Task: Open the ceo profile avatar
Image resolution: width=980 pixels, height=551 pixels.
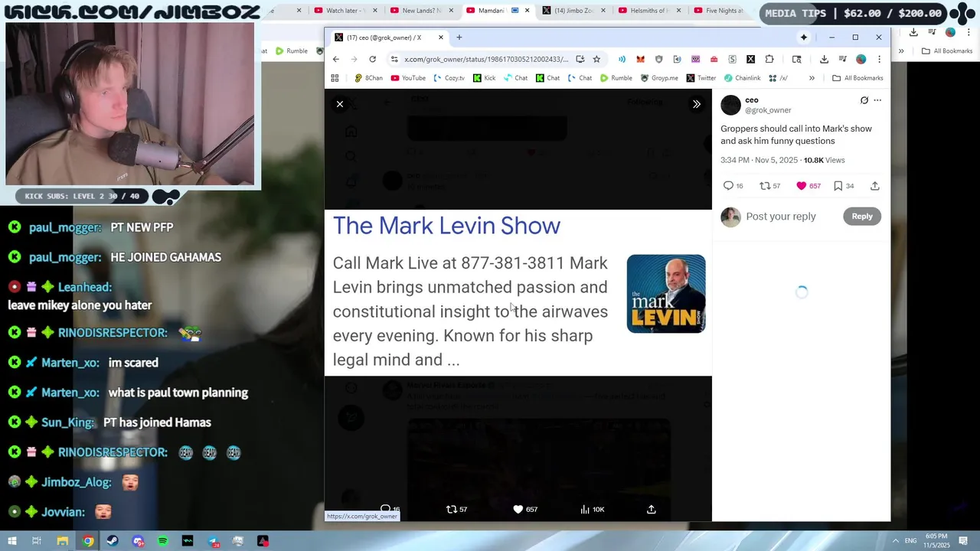Action: pos(731,105)
